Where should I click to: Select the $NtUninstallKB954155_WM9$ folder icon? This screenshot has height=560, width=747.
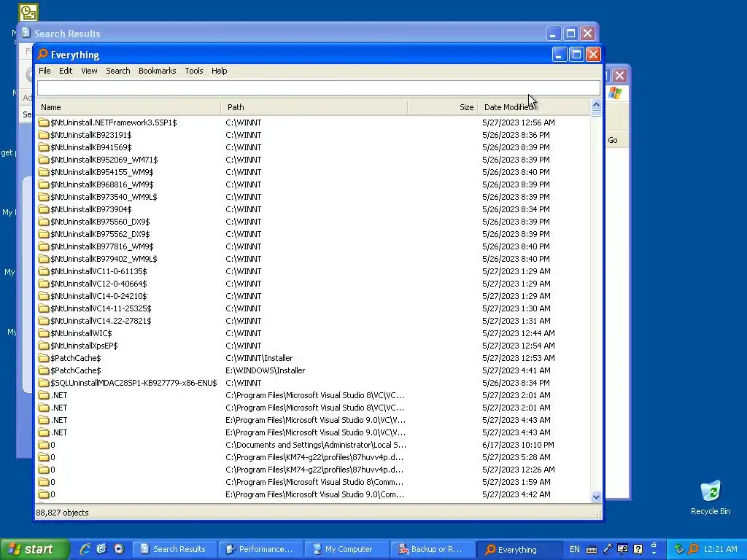point(44,172)
